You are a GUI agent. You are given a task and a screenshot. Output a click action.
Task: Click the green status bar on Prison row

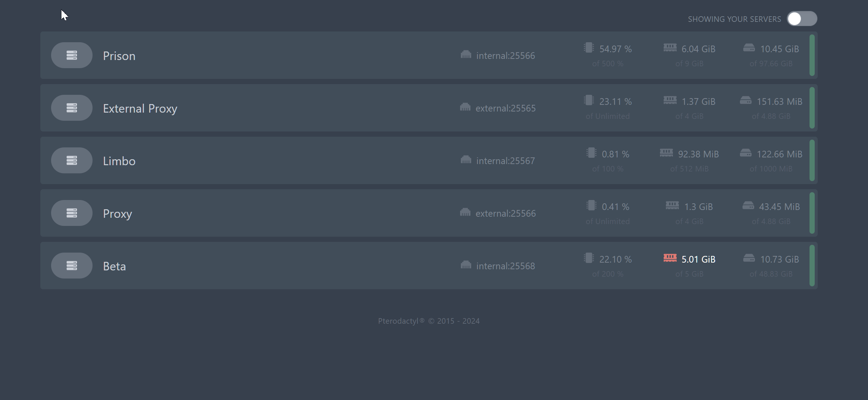(812, 55)
